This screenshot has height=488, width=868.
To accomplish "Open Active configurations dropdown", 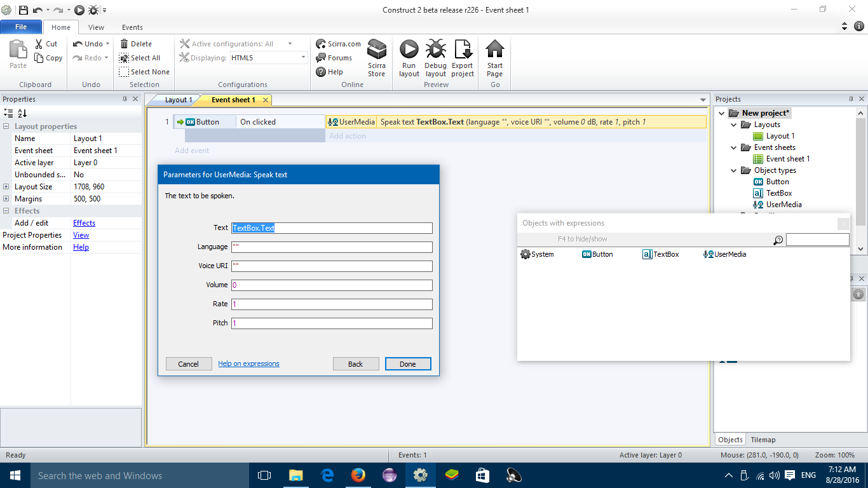I will point(290,44).
